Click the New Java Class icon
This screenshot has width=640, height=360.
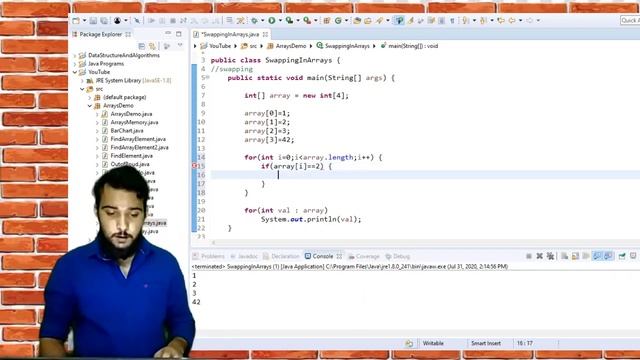pos(338,20)
